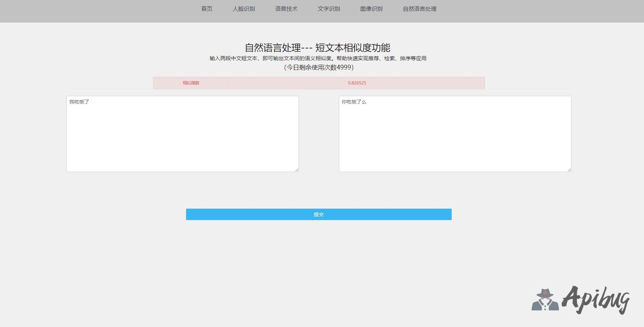644x327 pixels.
Task: Click the text 我吃饭了 in left box
Action: coord(79,102)
